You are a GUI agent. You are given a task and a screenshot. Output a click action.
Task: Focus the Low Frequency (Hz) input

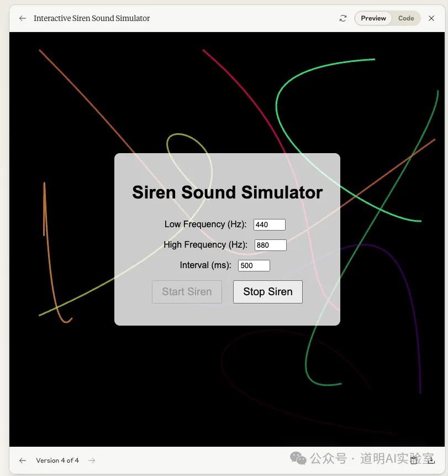coord(269,224)
